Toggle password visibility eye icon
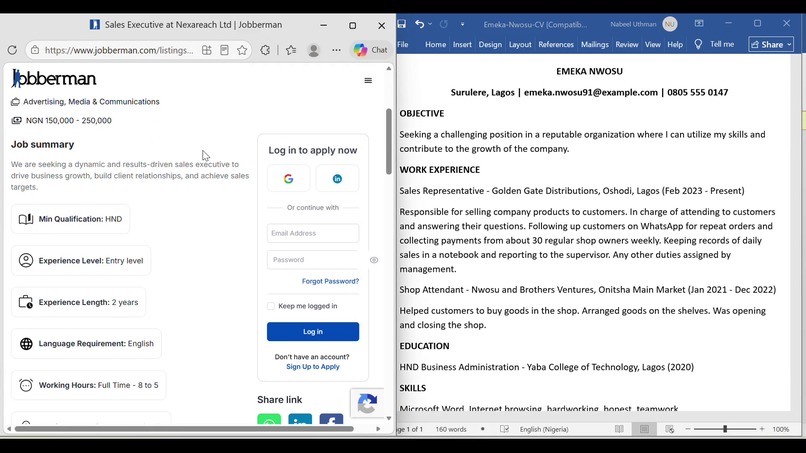 click(374, 260)
